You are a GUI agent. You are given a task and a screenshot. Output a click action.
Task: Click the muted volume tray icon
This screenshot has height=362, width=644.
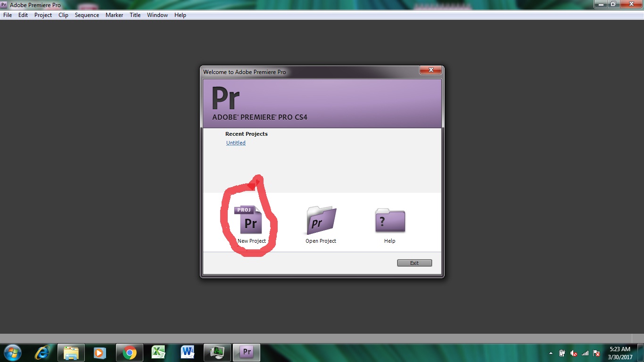[x=574, y=353]
